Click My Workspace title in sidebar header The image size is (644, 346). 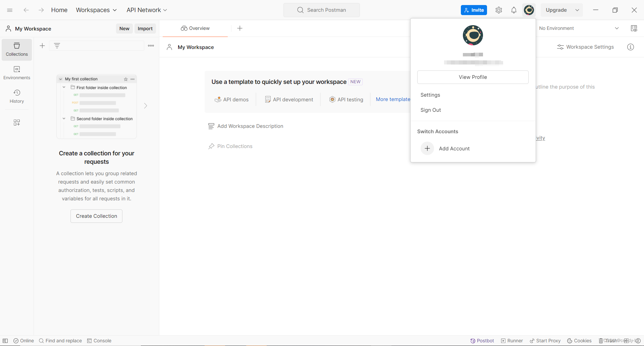coord(33,29)
